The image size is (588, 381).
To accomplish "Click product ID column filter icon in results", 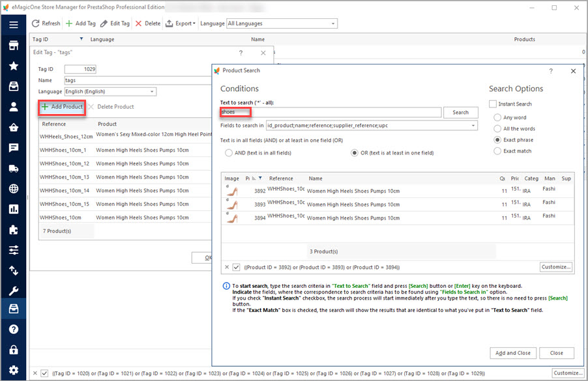I will (x=260, y=178).
